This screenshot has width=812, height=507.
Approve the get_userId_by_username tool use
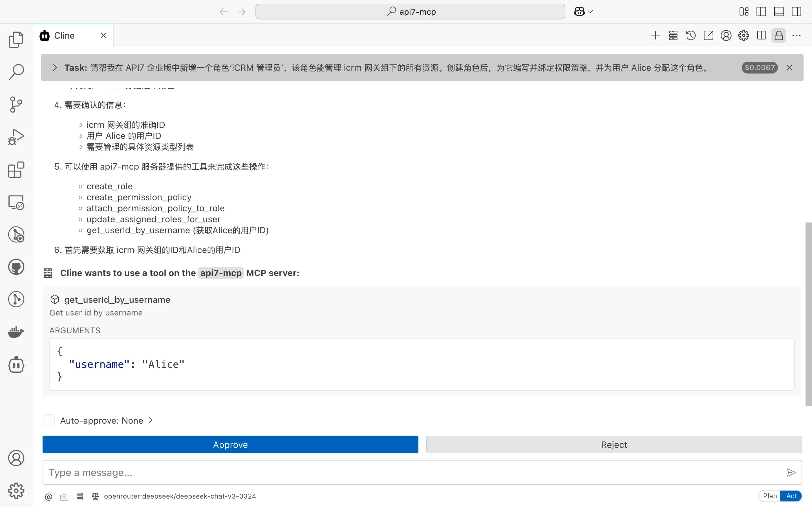(x=230, y=444)
